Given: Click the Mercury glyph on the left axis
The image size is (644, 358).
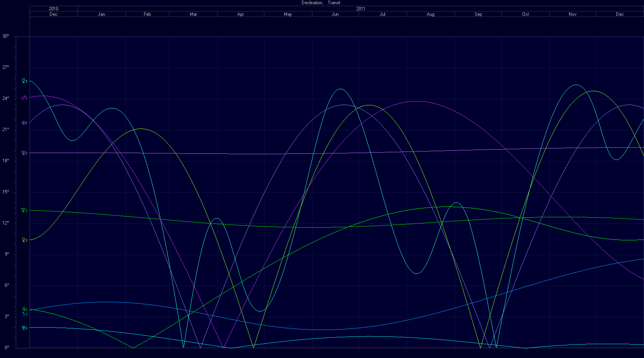Looking at the screenshot, I should click(24, 81).
